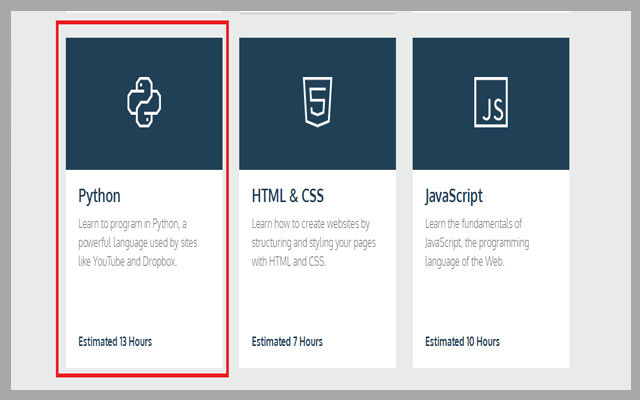Open the JavaScript course title
The height and width of the screenshot is (400, 640).
click(x=453, y=196)
